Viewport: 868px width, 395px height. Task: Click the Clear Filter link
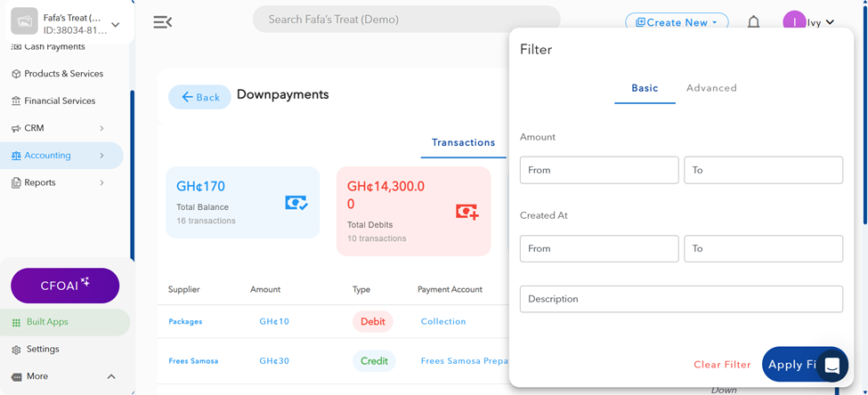[x=722, y=365]
